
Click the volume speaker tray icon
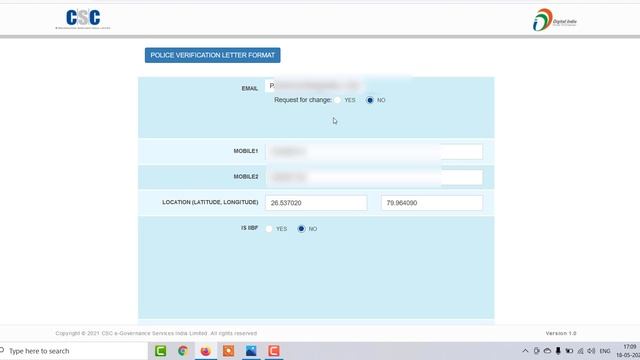[x=591, y=351]
